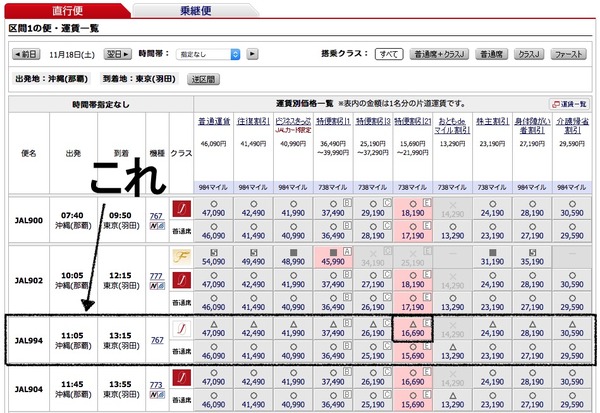Open the 特便割引1 fare header link
This screenshot has height=413, width=600.
(333, 121)
